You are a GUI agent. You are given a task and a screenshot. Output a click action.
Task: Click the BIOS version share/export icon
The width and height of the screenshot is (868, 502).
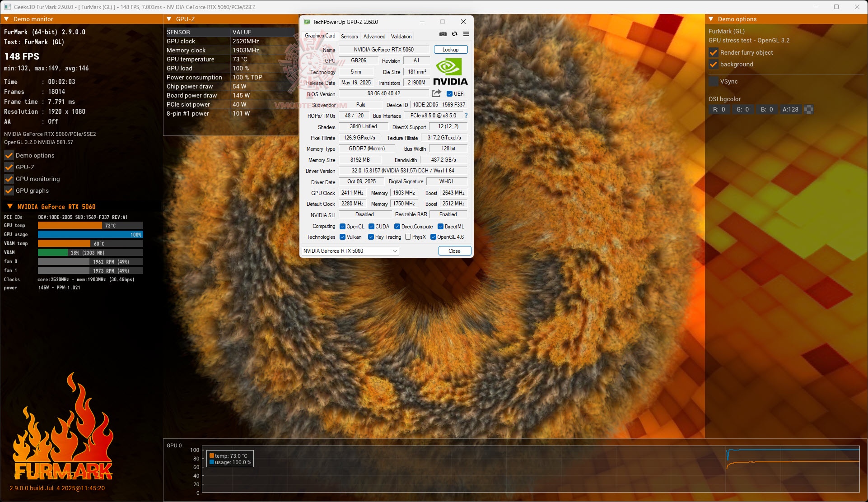436,93
